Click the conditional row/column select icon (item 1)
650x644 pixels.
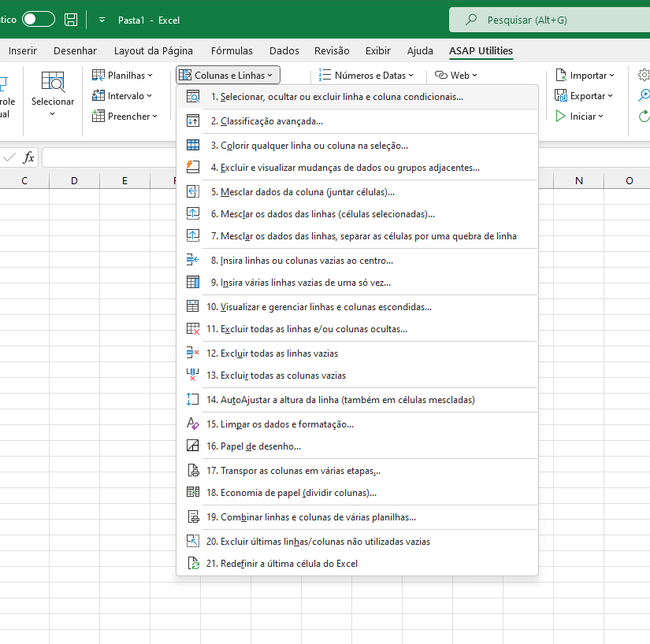point(193,97)
